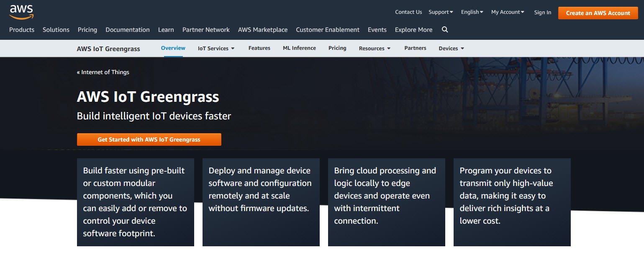
Task: Click the AWS IoT Greengrass heading
Action: (x=148, y=97)
